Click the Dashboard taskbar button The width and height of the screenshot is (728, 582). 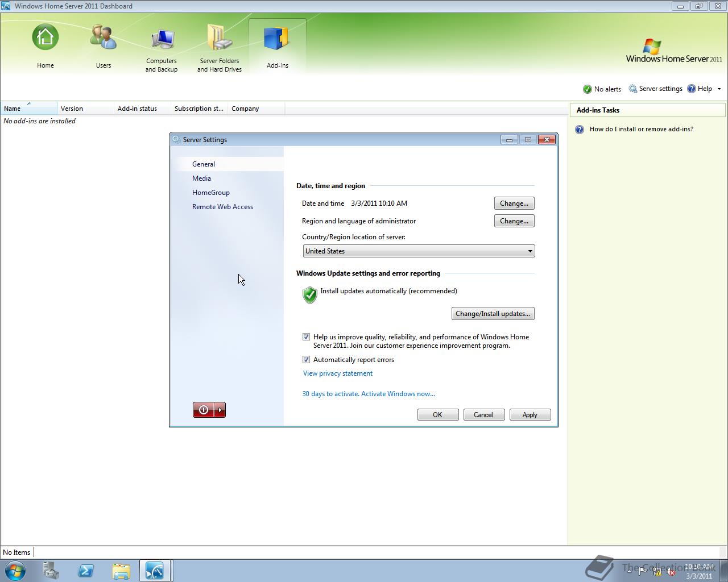(155, 571)
